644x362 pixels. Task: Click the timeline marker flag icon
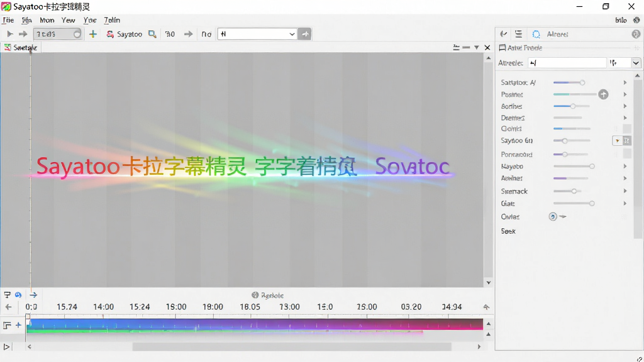(7, 295)
